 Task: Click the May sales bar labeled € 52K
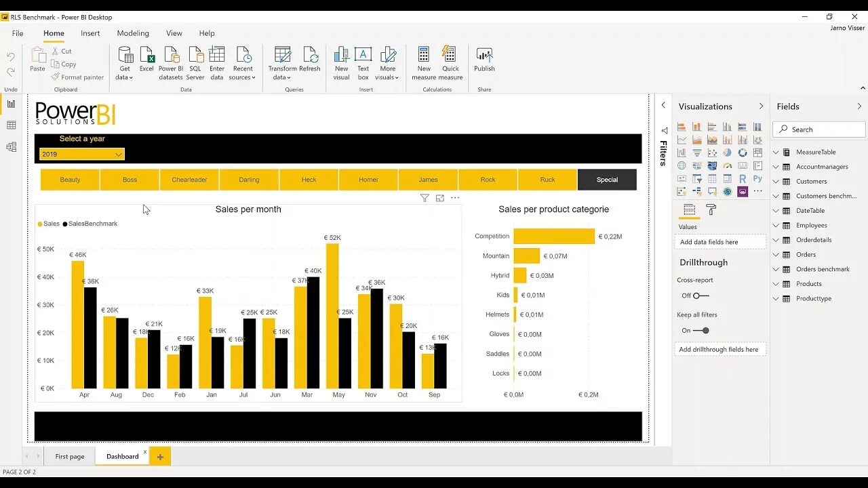click(332, 316)
